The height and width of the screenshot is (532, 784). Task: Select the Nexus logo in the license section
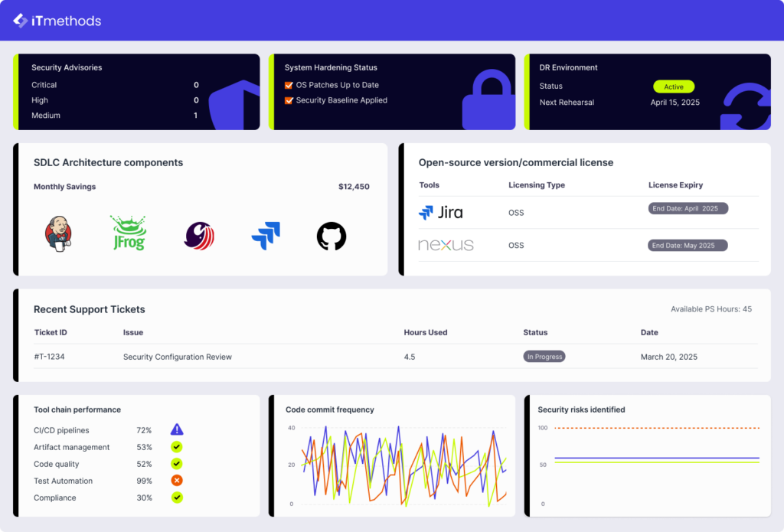446,245
